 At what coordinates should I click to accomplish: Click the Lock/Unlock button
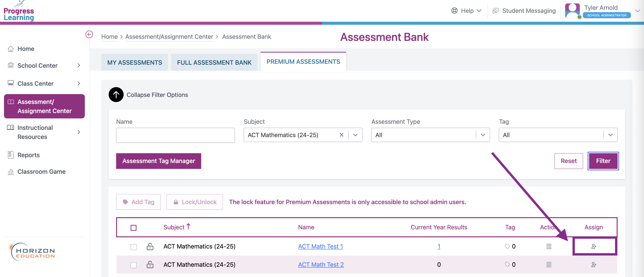194,202
